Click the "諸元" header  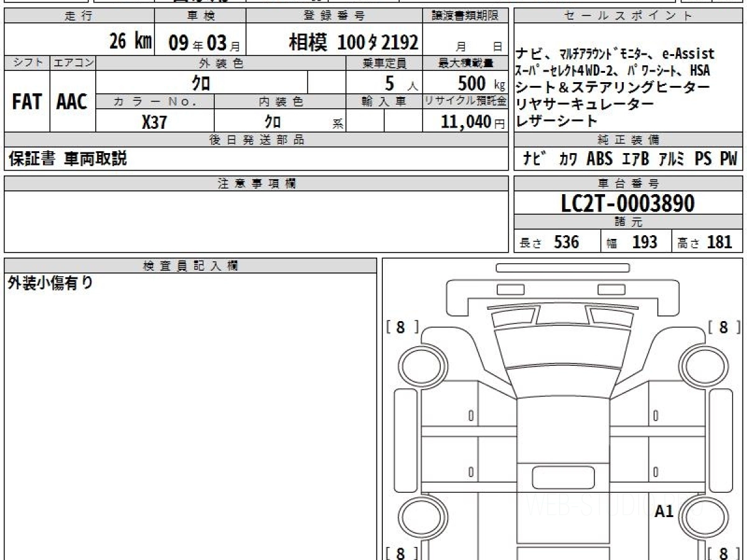(x=628, y=222)
